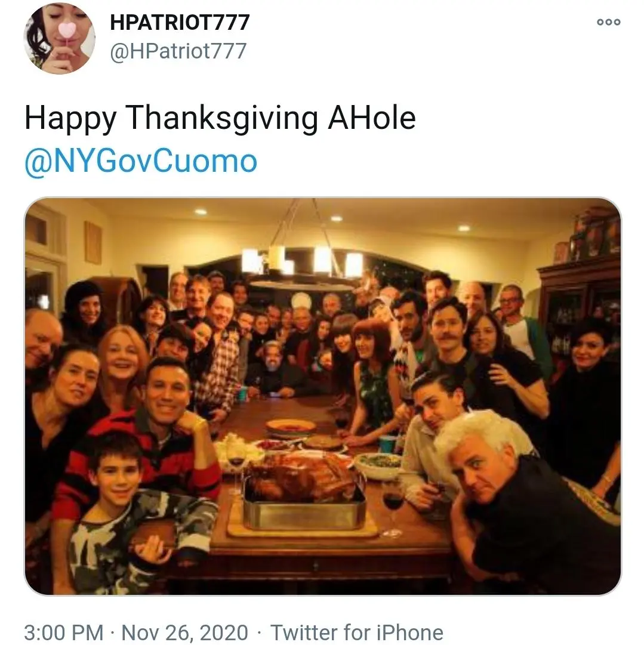644x645 pixels.
Task: Click the @HPatriot777 handle
Action: coord(178,51)
